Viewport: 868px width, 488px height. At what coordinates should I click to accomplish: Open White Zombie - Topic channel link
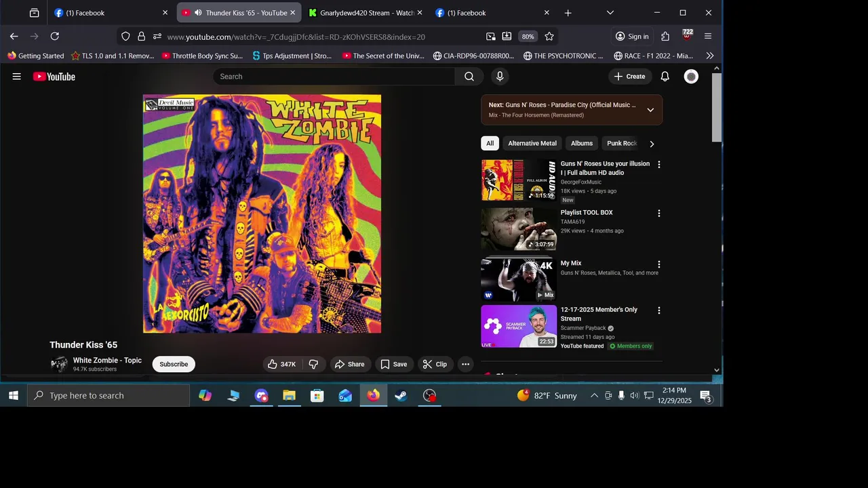point(107,361)
